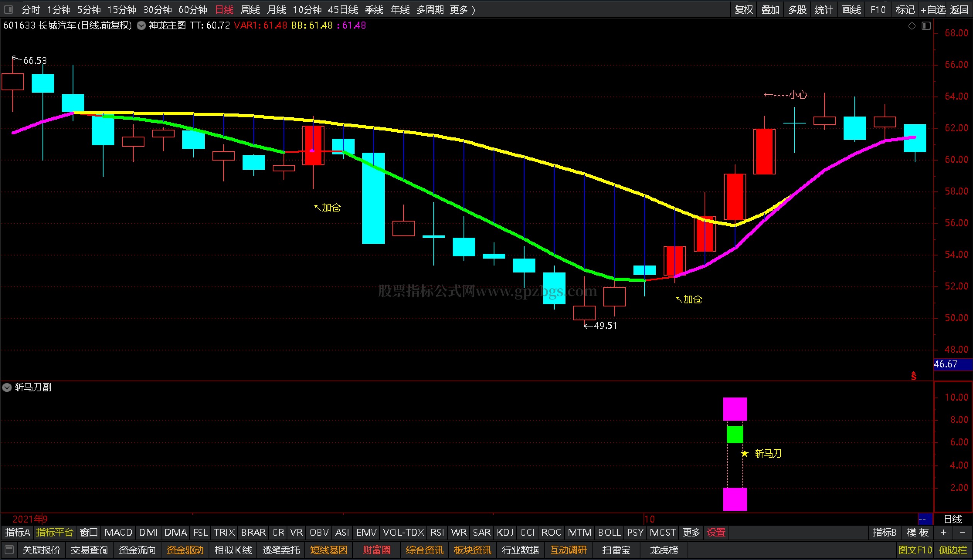Switch to 年线 yearly chart
This screenshot has width=973, height=560.
(x=400, y=10)
